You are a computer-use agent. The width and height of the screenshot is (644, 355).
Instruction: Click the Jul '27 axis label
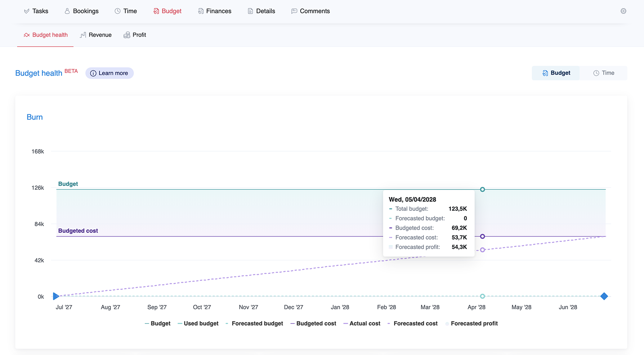(64, 307)
